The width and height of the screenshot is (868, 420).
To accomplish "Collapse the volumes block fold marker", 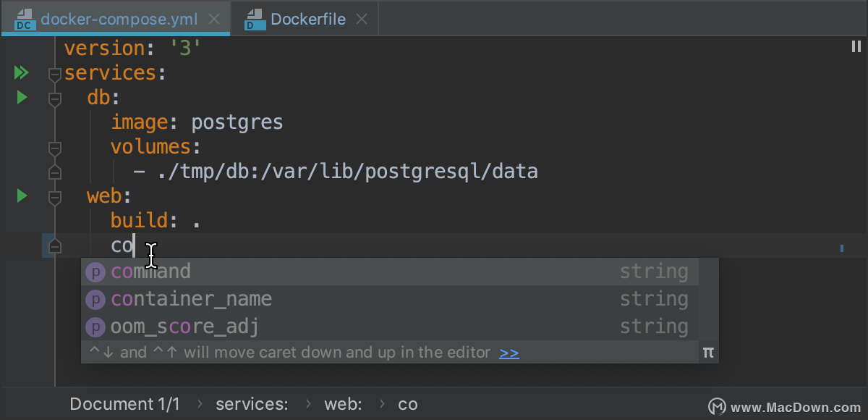I will [x=54, y=148].
